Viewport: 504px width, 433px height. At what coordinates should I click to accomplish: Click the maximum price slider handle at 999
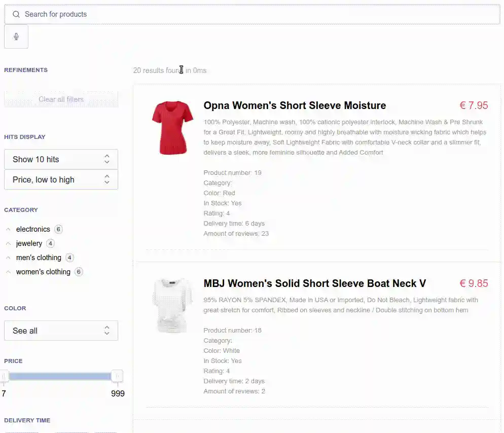[x=117, y=376]
